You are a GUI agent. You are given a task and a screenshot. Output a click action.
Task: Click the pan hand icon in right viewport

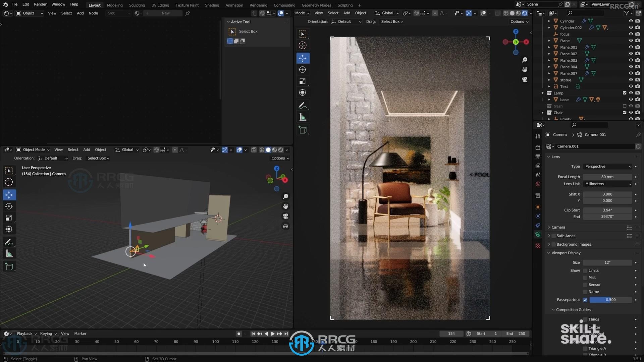525,70
